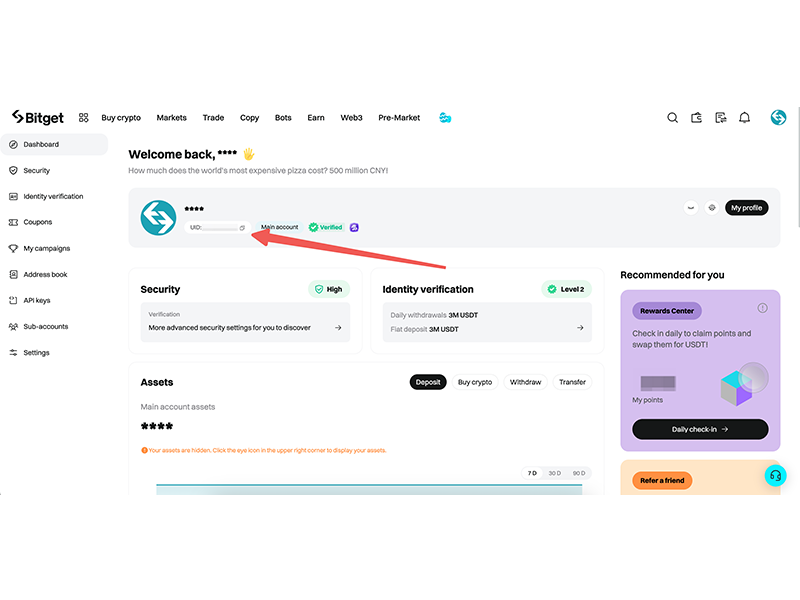The width and height of the screenshot is (800, 600).
Task: Open the customer support headset button
Action: click(776, 476)
